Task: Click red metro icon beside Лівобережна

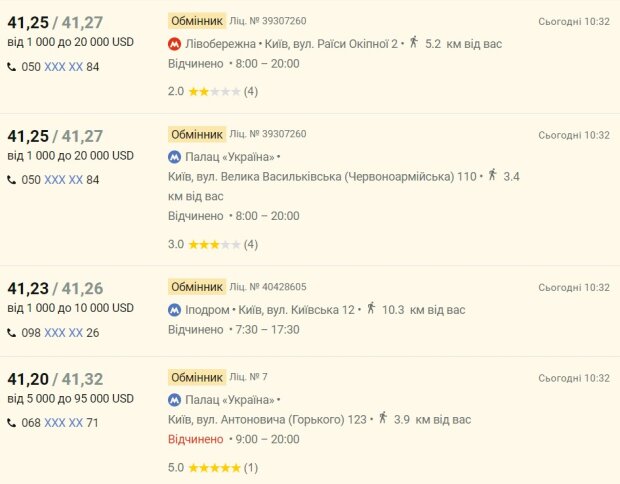Action: click(175, 43)
